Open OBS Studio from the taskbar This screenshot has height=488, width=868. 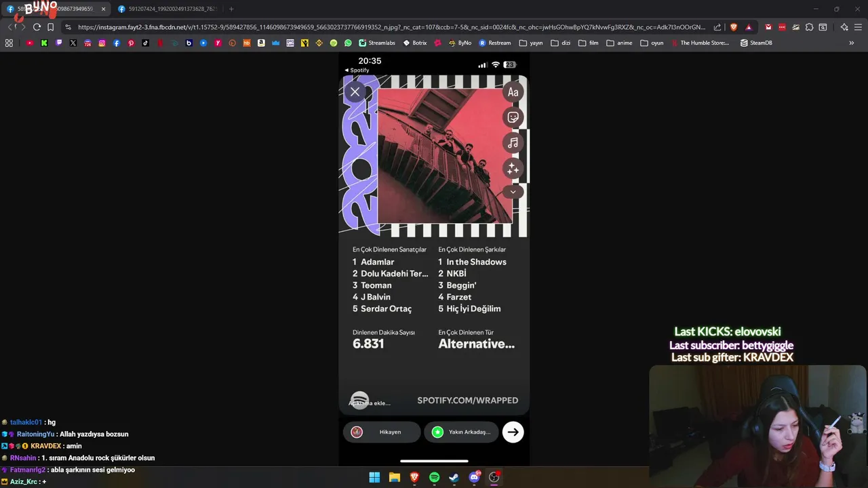(x=494, y=477)
